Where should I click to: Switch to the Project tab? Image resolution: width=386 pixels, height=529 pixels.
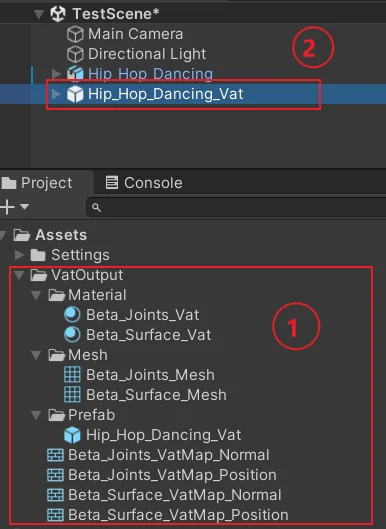37,183
